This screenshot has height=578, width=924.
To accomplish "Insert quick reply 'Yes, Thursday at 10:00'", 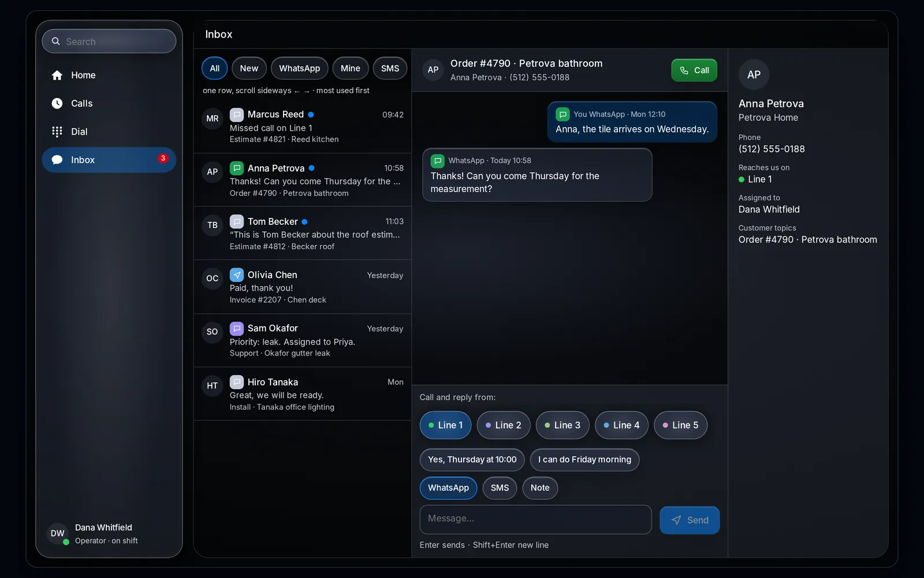I will (472, 460).
